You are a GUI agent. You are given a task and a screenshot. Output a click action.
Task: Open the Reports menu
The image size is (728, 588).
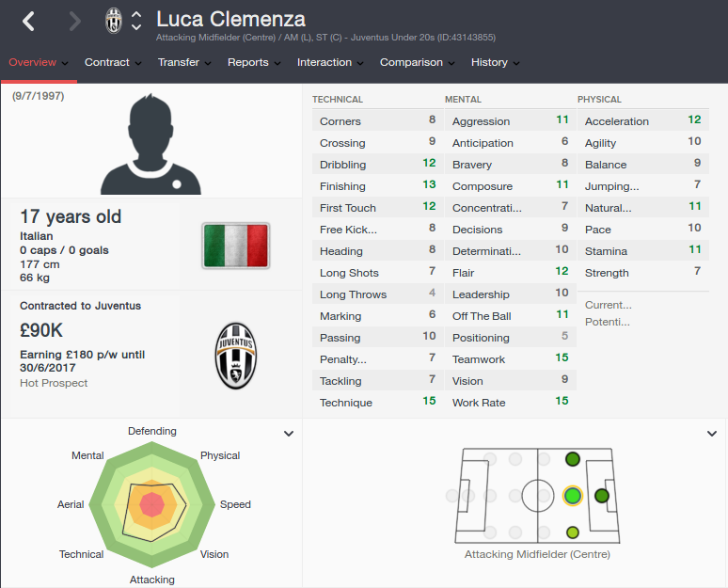[x=254, y=62]
